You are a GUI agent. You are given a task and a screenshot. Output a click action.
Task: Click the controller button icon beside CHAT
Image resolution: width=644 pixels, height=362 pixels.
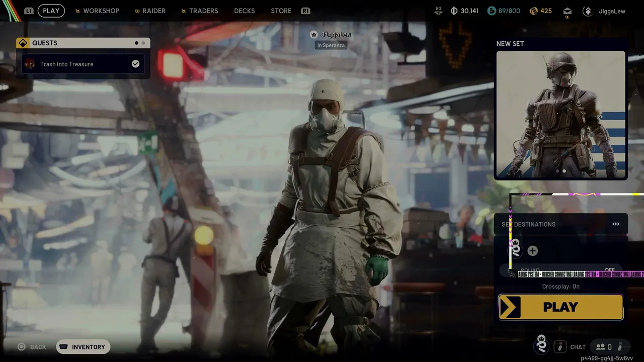click(559, 346)
